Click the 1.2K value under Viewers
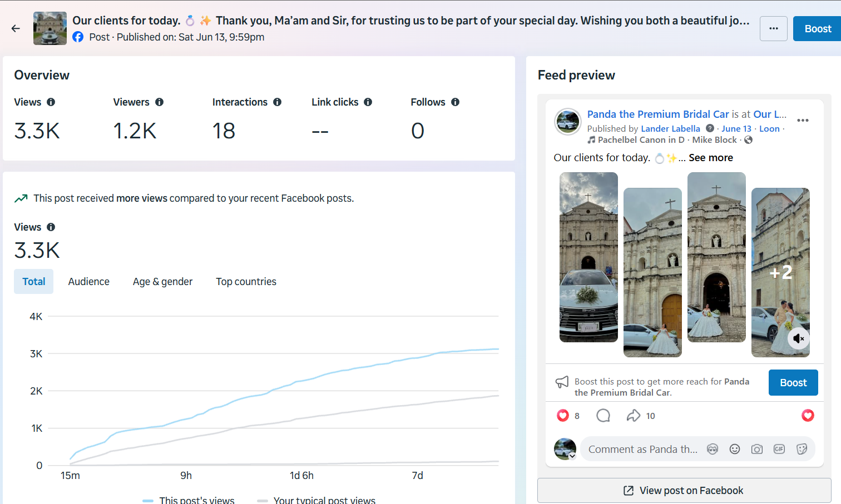 135,131
